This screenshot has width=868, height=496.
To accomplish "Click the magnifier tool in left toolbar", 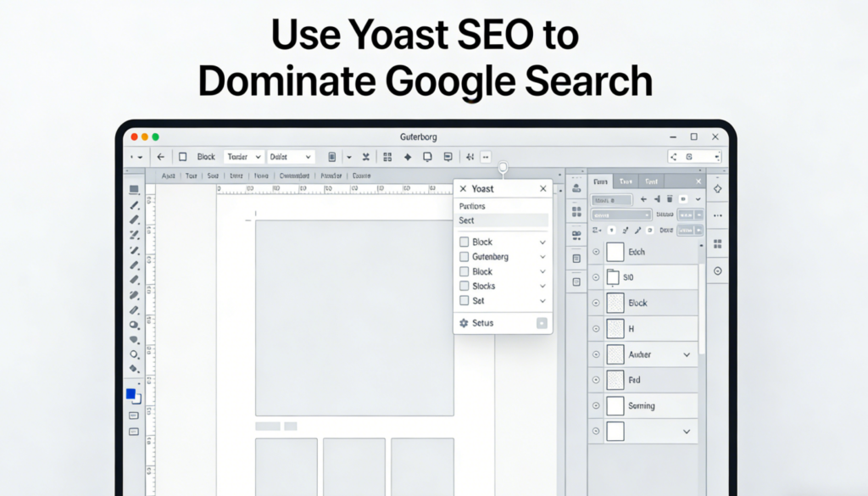I will [x=134, y=354].
